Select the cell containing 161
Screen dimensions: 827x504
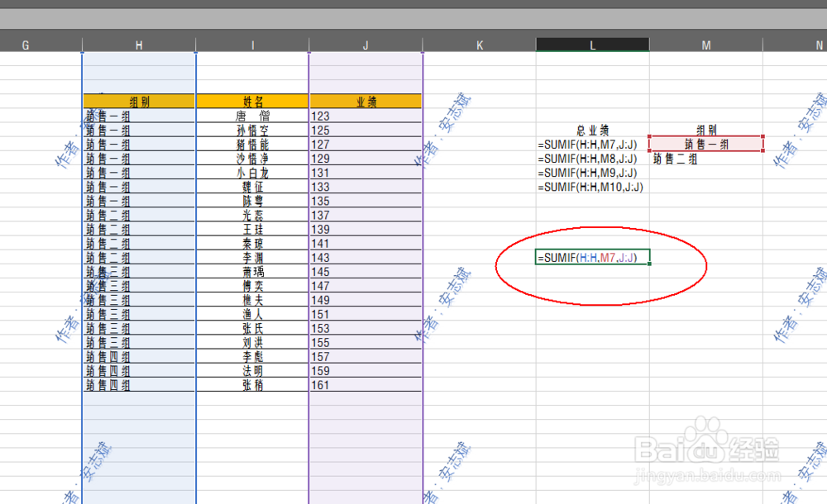point(366,385)
